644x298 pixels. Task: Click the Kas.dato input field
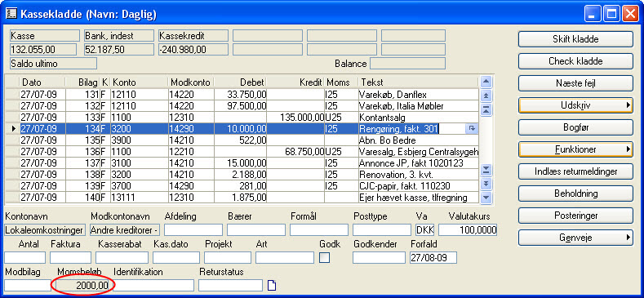click(x=176, y=258)
